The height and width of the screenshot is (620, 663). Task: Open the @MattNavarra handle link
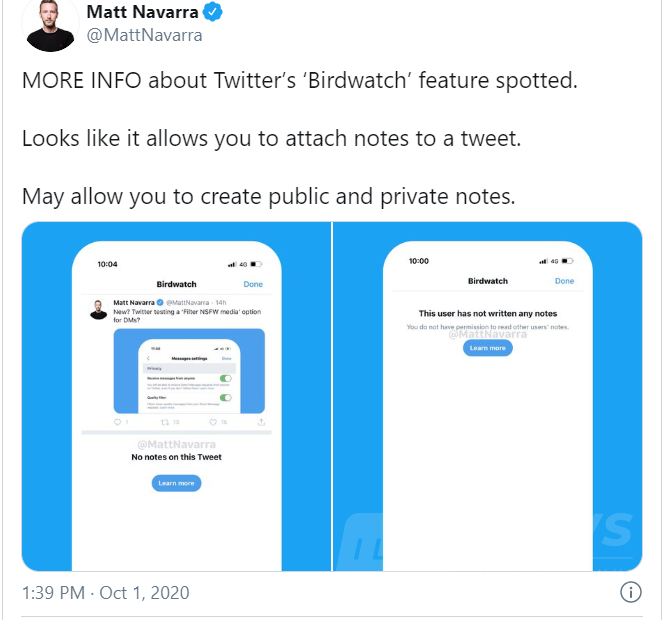click(x=144, y=36)
